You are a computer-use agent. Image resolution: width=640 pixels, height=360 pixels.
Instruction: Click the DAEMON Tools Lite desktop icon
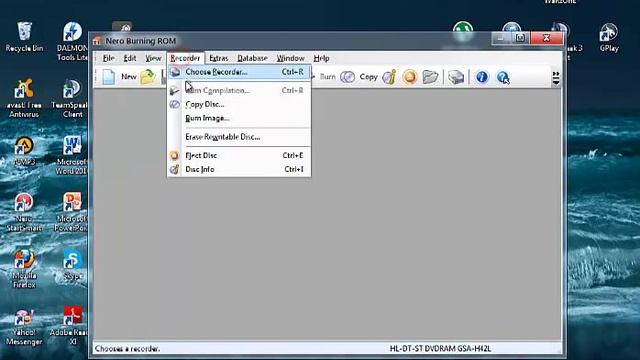[72, 41]
